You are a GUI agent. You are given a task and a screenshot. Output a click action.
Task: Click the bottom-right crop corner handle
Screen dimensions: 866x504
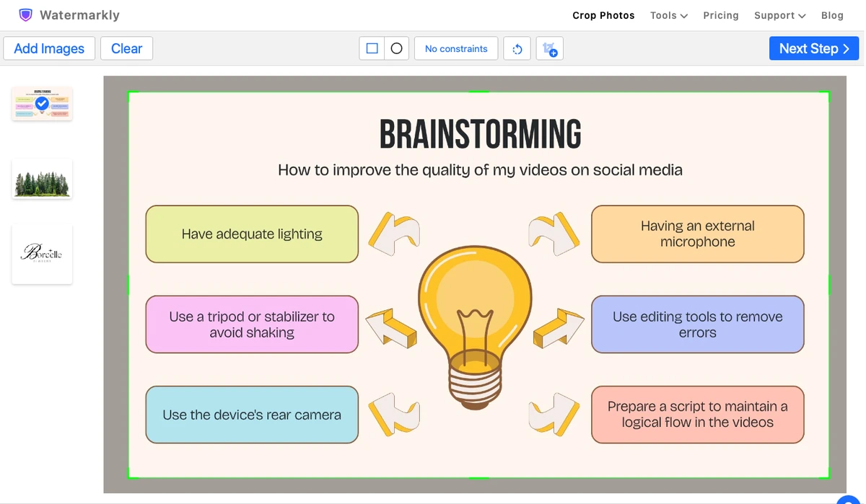(828, 477)
